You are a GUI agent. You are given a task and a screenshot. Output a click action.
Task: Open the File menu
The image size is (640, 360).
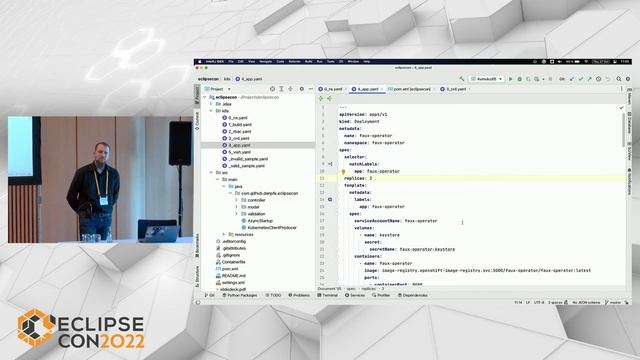[231, 62]
